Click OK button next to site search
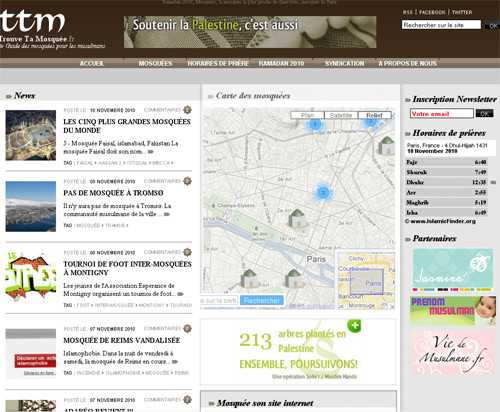The width and height of the screenshot is (500, 412). [493, 25]
